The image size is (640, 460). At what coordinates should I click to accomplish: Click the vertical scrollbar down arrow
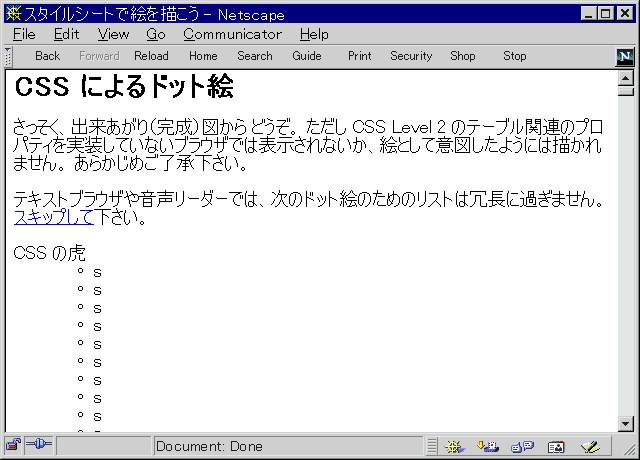(627, 424)
